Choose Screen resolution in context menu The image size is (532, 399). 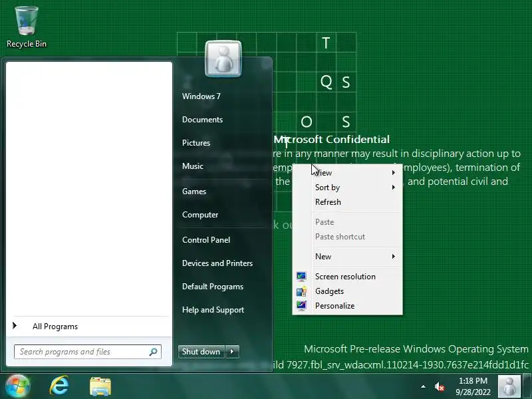point(347,277)
